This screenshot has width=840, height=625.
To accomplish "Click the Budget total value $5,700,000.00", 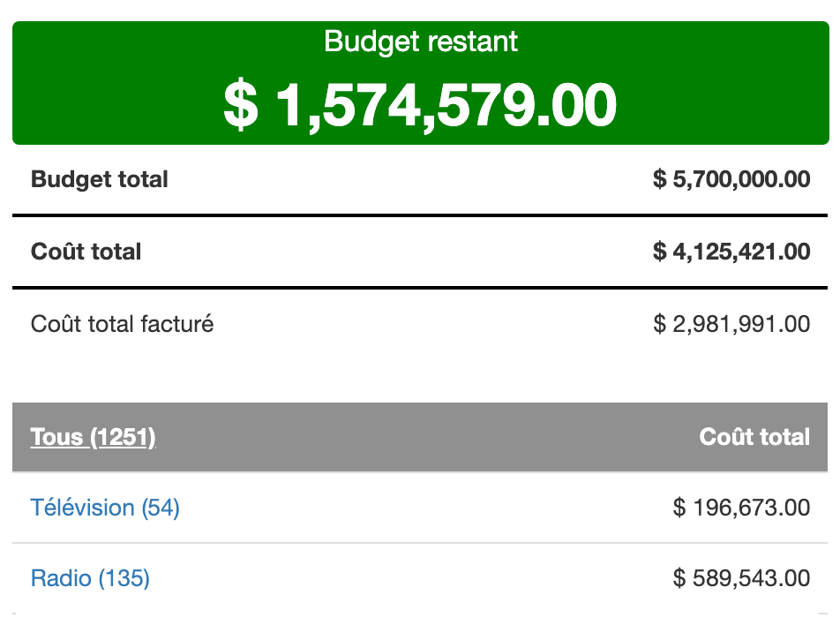I will point(731,179).
